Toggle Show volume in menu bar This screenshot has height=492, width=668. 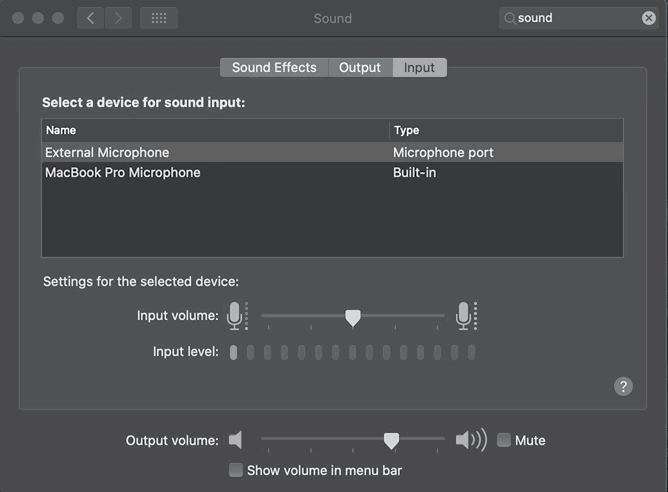[236, 470]
